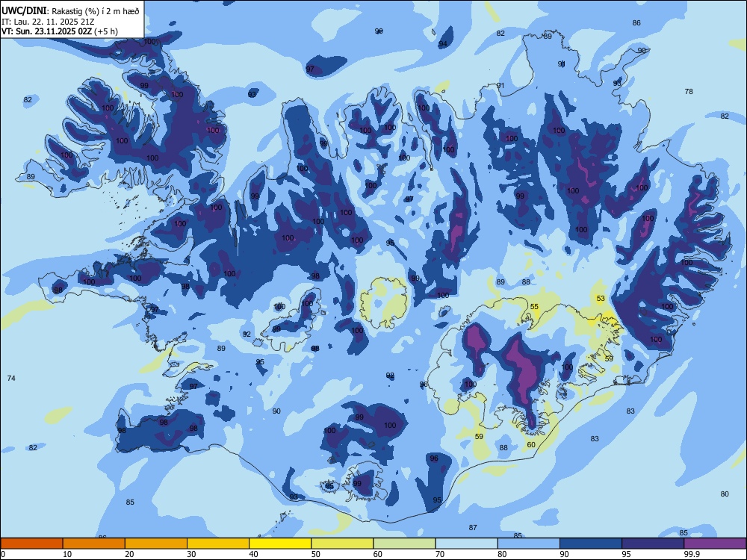
Task: Click the 'IT: Lau. 22. 11. 2025 21Z' line
Action: pyautogui.click(x=49, y=22)
